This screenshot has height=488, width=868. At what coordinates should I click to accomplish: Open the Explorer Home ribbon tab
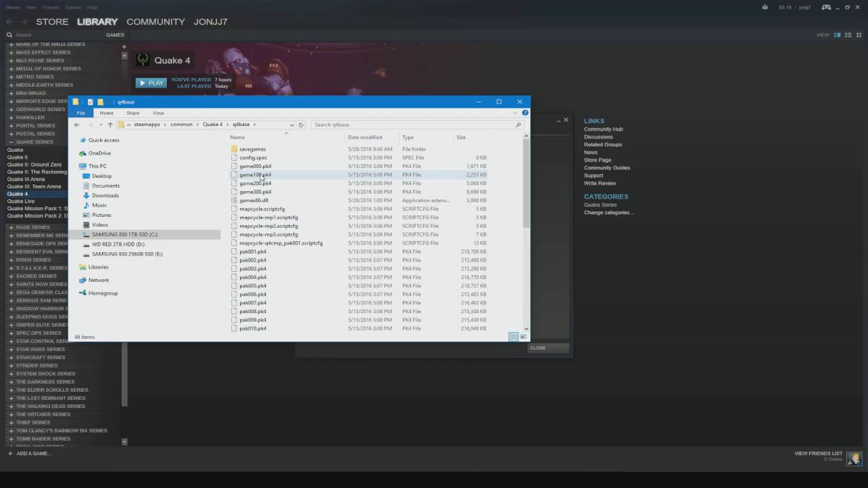[x=106, y=113]
